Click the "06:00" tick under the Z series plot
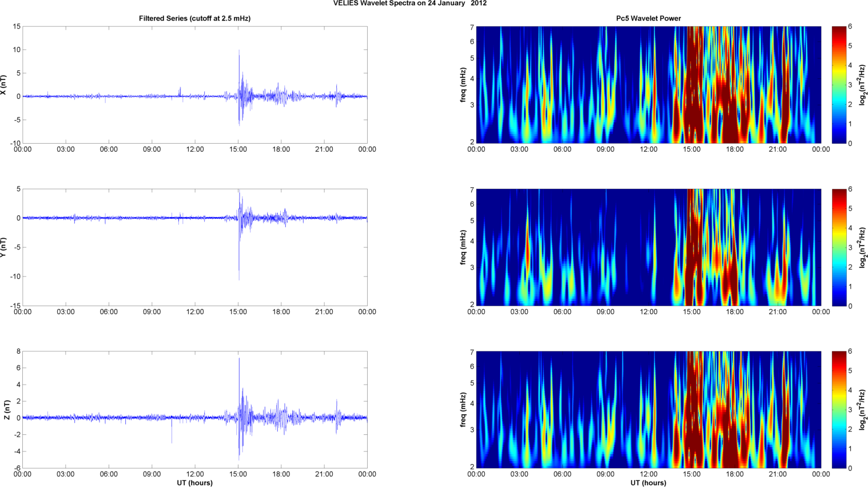This screenshot has width=868, height=487. (x=109, y=474)
